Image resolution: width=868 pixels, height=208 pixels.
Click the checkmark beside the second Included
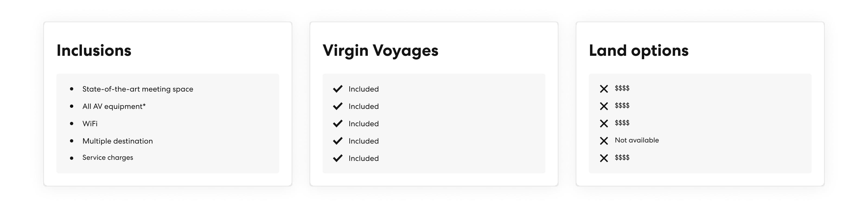tap(338, 106)
